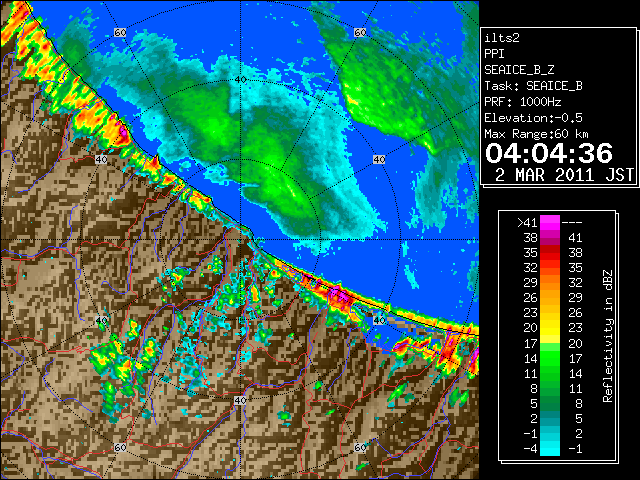Click the "PRF: 1000Hz" entry
The image size is (640, 480).
click(523, 102)
